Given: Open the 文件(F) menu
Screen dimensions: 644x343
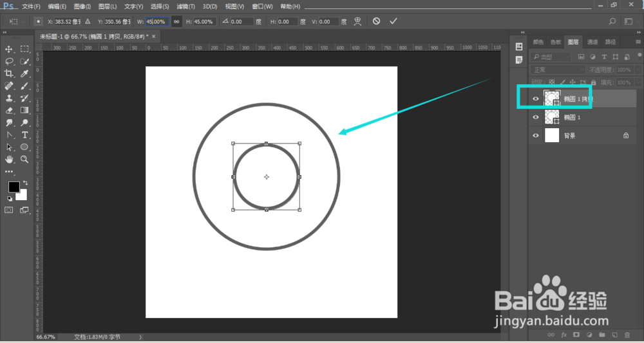Looking at the screenshot, I should coord(31,6).
